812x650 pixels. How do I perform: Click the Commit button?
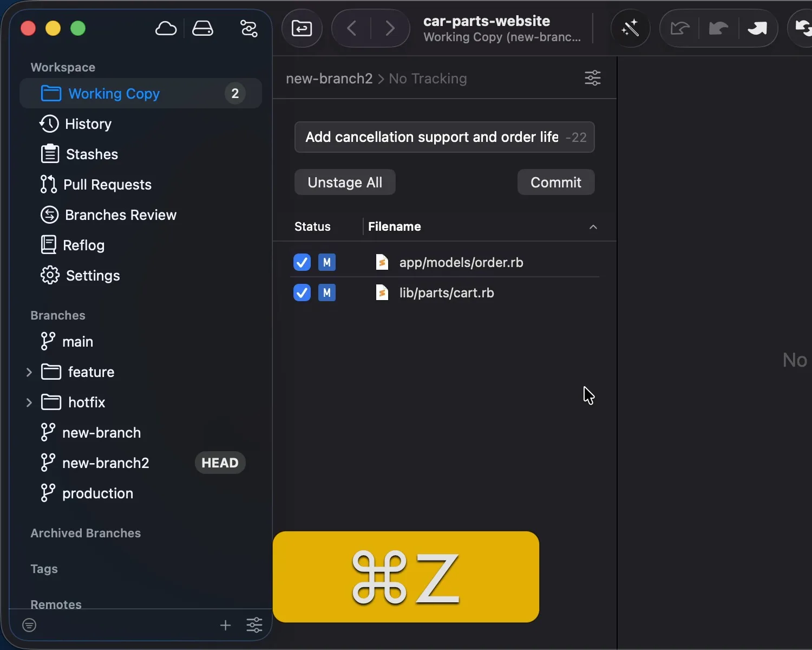click(556, 182)
